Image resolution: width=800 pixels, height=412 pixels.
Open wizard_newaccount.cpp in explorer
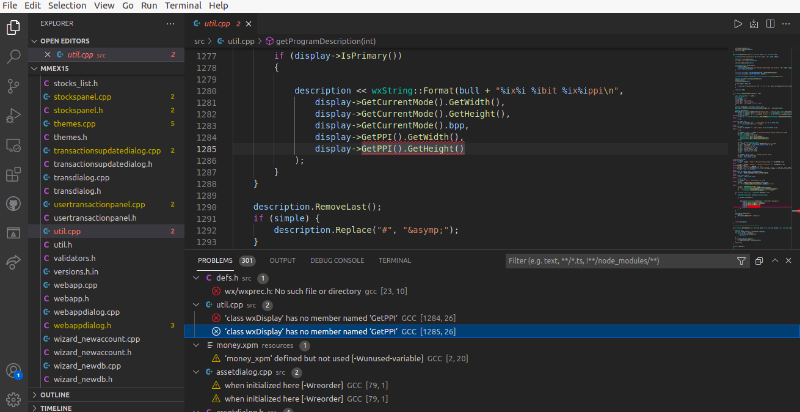pyautogui.click(x=96, y=339)
